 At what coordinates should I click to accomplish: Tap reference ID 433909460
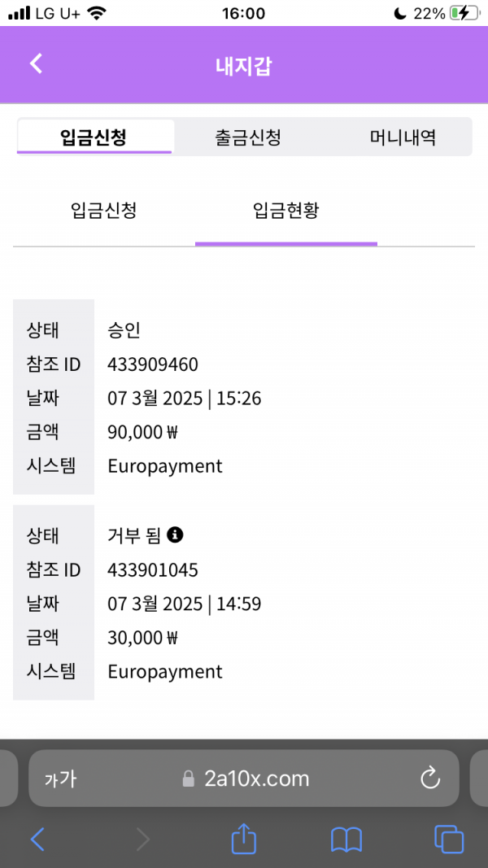tap(153, 364)
